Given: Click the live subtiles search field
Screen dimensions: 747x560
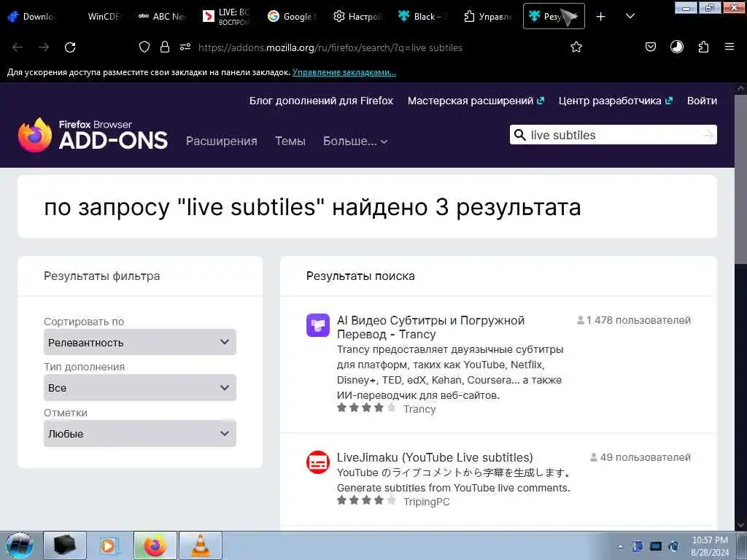Looking at the screenshot, I should 613,135.
